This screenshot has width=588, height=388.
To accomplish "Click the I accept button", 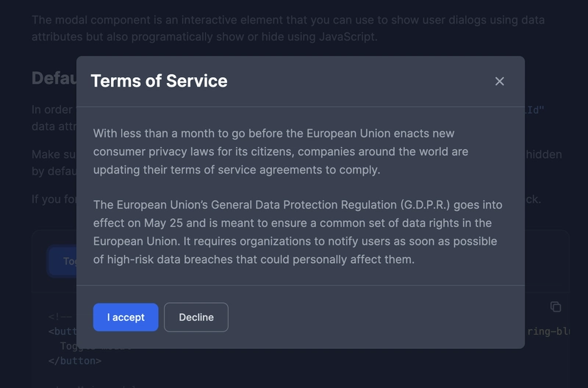I will pyautogui.click(x=126, y=317).
